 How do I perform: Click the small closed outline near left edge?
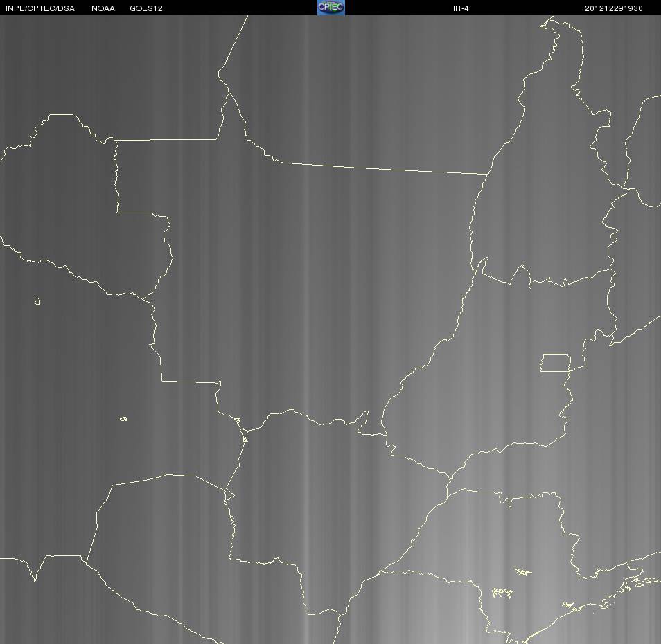coord(37,301)
